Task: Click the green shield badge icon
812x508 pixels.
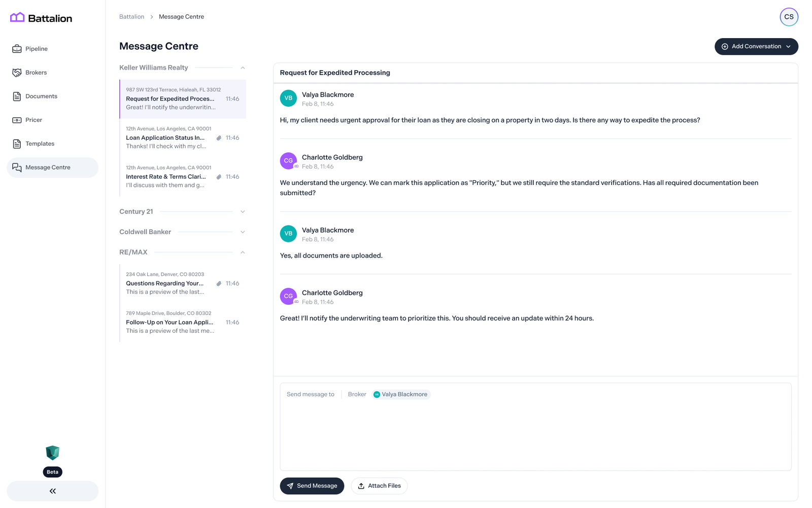Action: [53, 452]
